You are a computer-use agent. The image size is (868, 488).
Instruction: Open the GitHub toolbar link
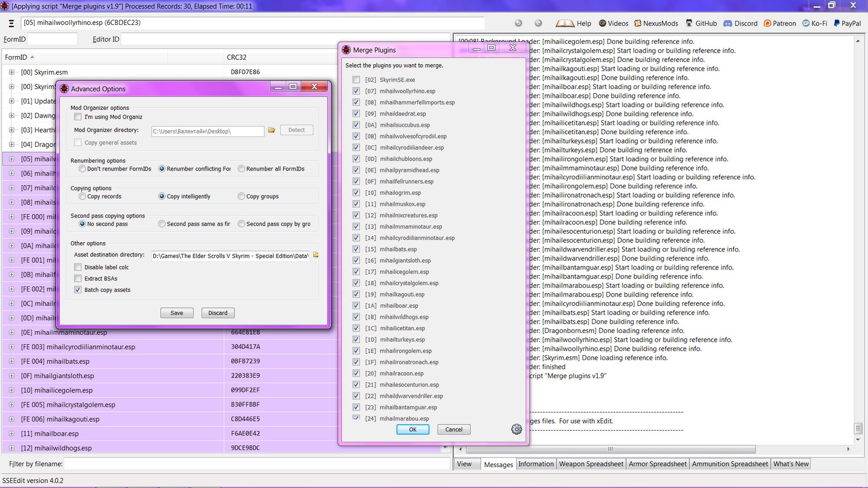click(x=701, y=23)
